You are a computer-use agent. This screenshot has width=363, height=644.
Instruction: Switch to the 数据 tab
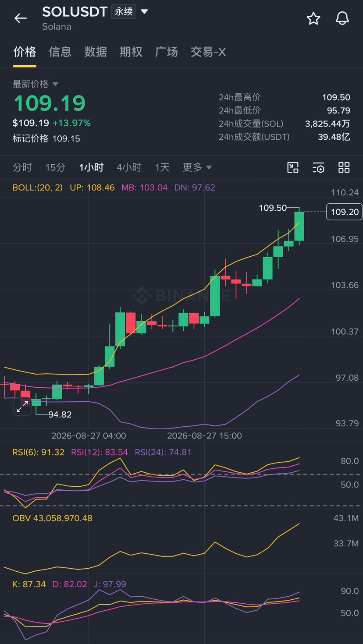coord(96,52)
